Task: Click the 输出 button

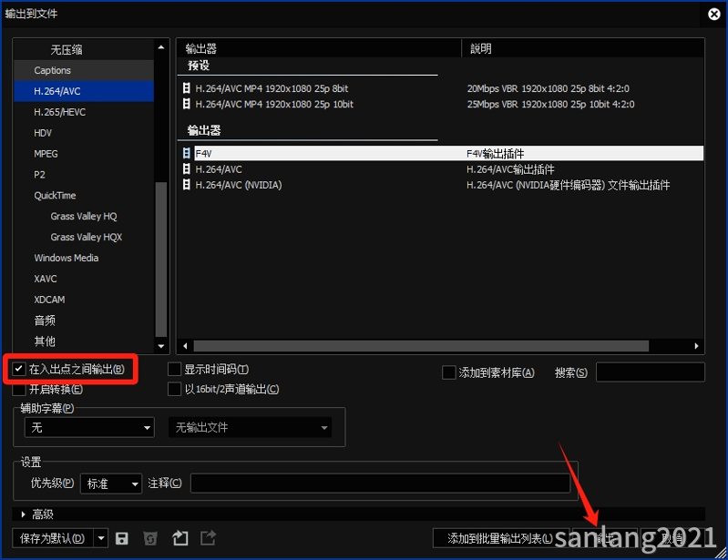Action: point(604,538)
